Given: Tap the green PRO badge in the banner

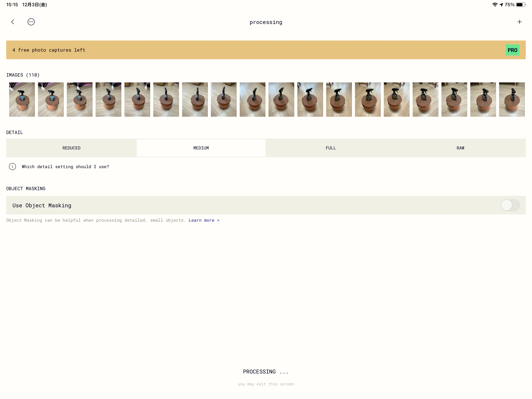Looking at the screenshot, I should 513,50.
